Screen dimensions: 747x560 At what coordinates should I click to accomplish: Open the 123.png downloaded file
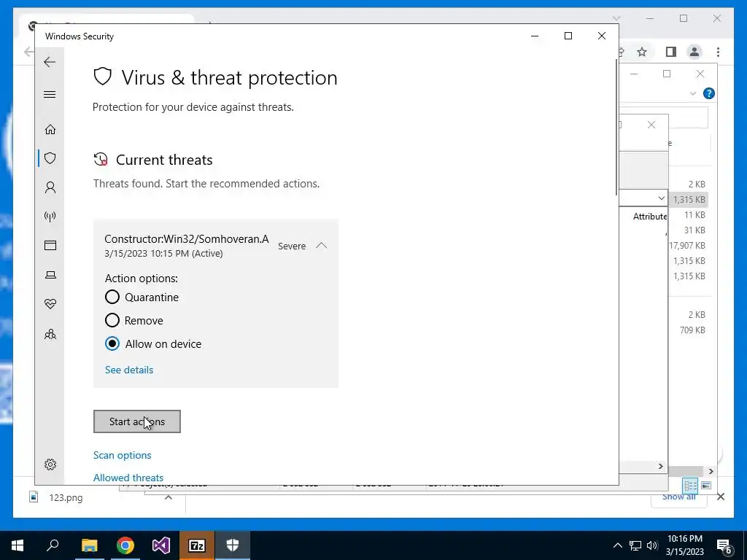point(66,497)
